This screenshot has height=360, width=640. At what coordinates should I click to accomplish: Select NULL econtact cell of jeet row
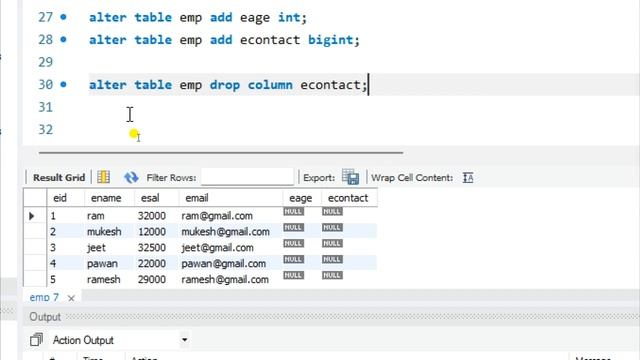click(x=332, y=243)
